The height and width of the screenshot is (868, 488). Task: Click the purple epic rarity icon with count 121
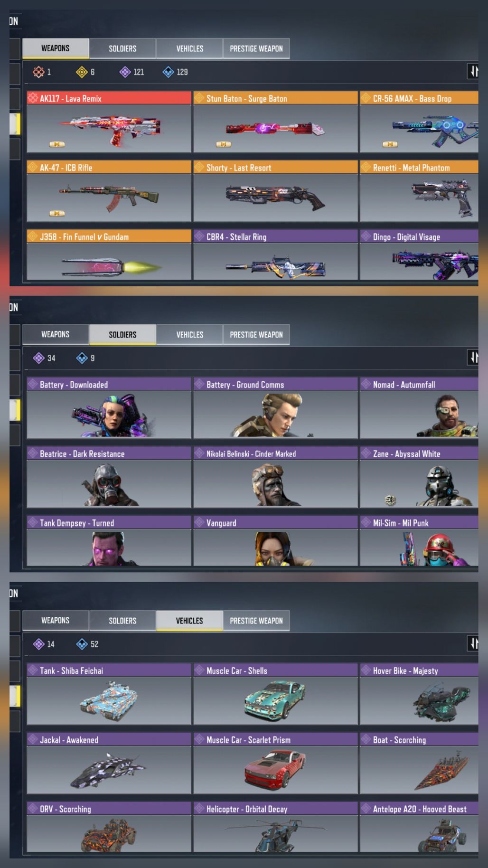tap(125, 72)
